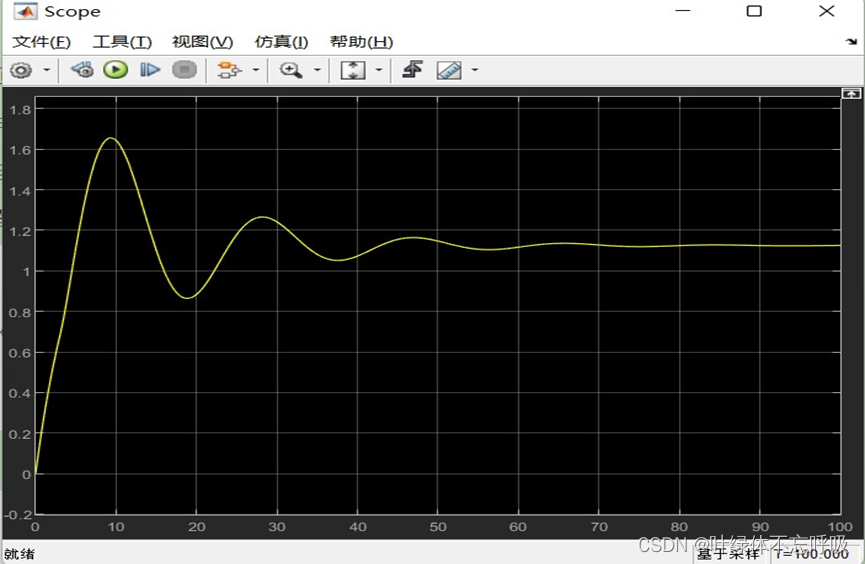Open the 帮助(H) menu

point(361,42)
